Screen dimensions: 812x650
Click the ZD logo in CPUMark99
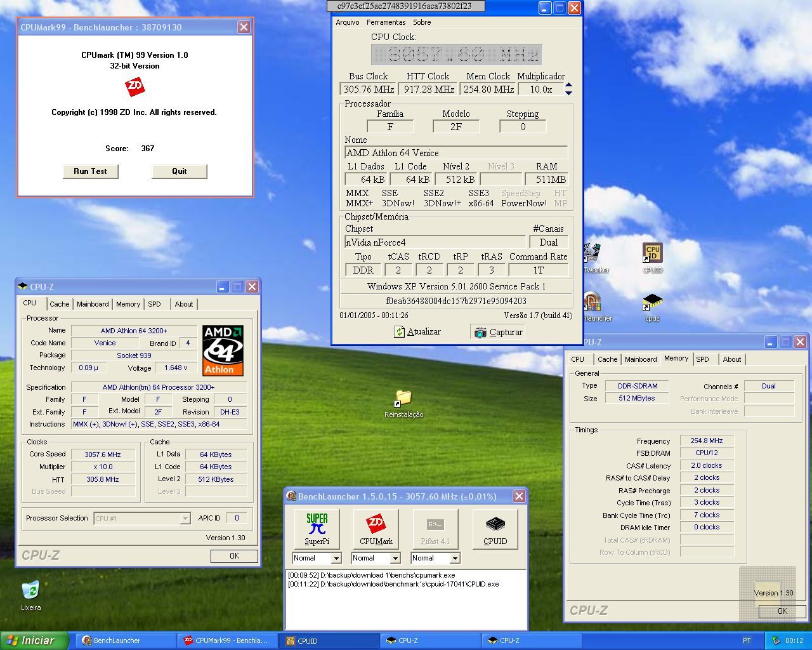click(x=134, y=86)
